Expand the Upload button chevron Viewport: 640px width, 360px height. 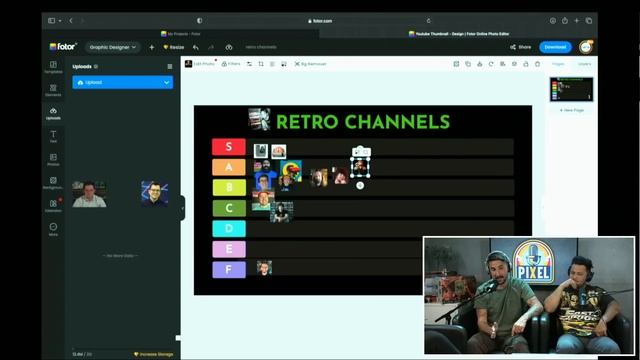(167, 82)
